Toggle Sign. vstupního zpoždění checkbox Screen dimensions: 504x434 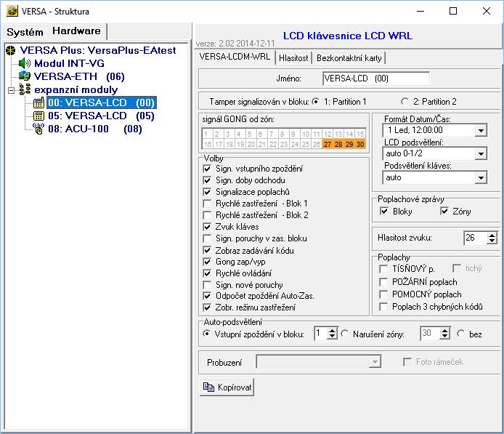tap(207, 169)
